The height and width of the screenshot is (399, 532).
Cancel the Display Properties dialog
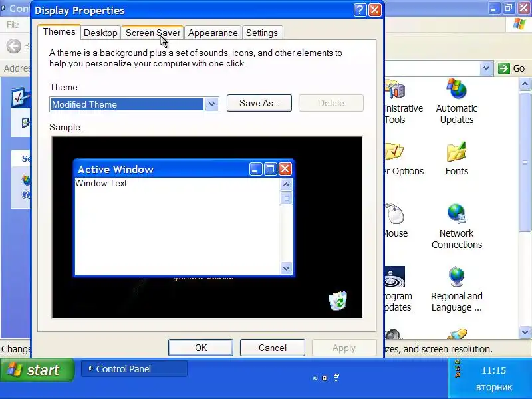pos(273,348)
